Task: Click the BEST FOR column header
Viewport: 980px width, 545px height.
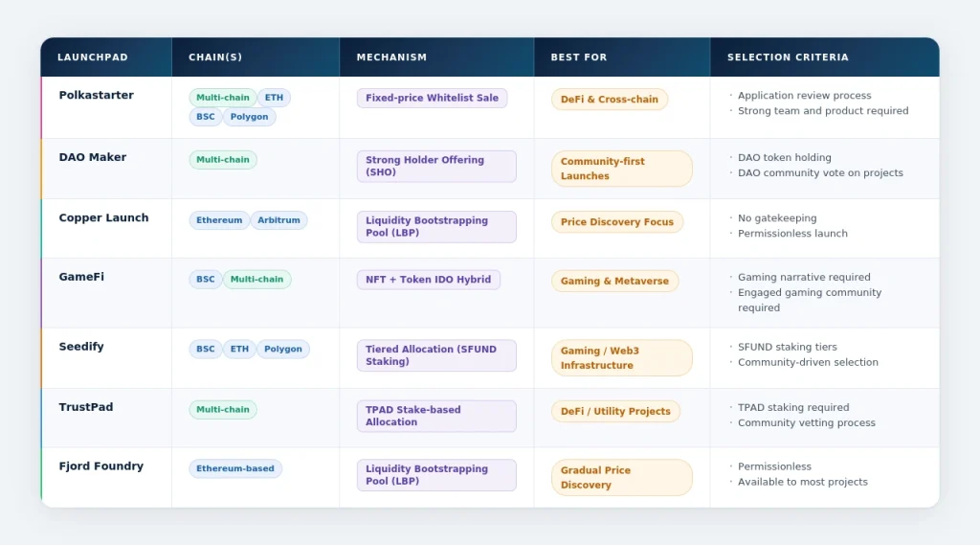Action: pos(578,57)
